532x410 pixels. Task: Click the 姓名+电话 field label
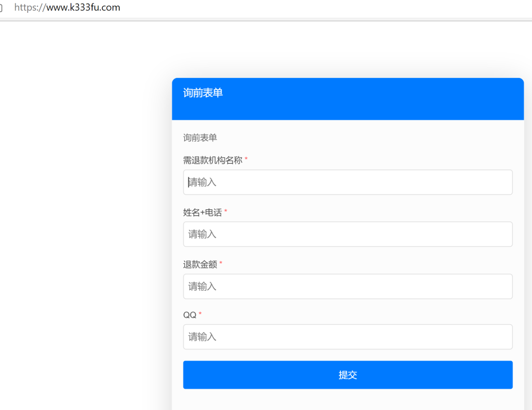[202, 212]
